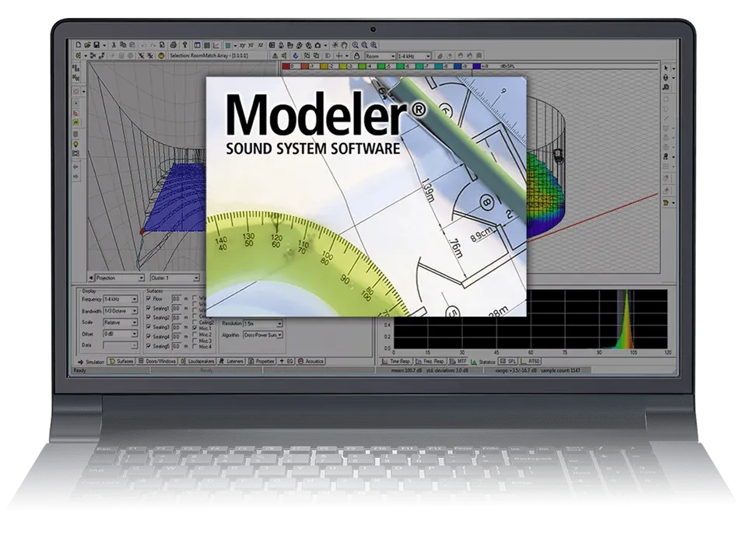Uncheck the Seating2 checkbox
This screenshot has width=747, height=560.
[149, 317]
